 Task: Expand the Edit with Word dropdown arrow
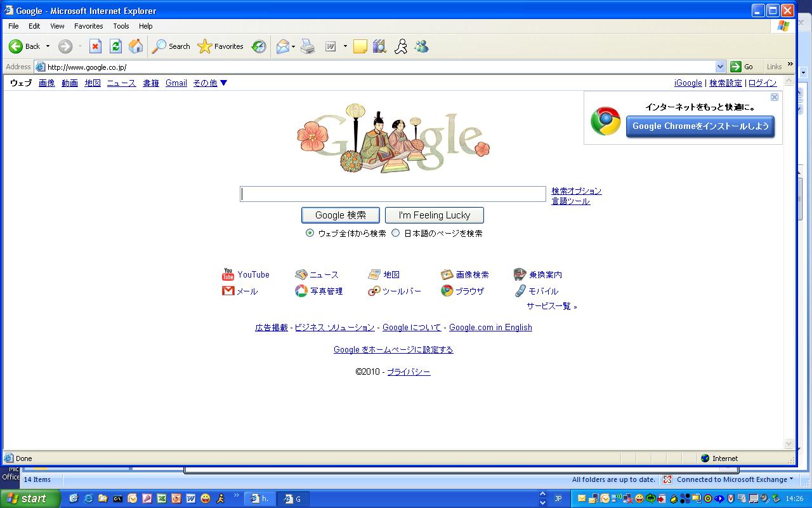[x=345, y=46]
